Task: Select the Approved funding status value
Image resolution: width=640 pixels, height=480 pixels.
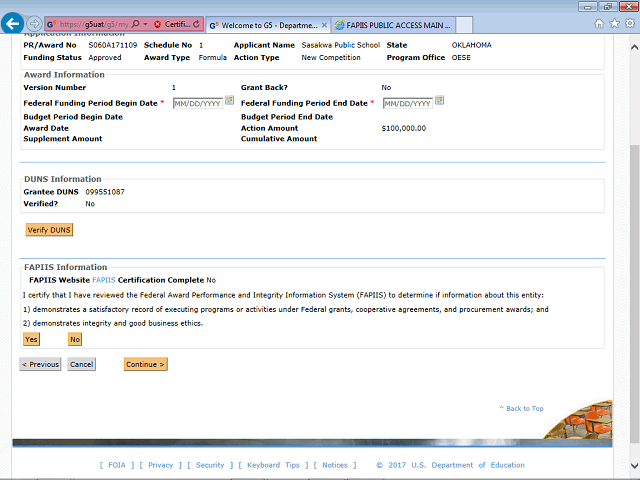Action: (105, 58)
